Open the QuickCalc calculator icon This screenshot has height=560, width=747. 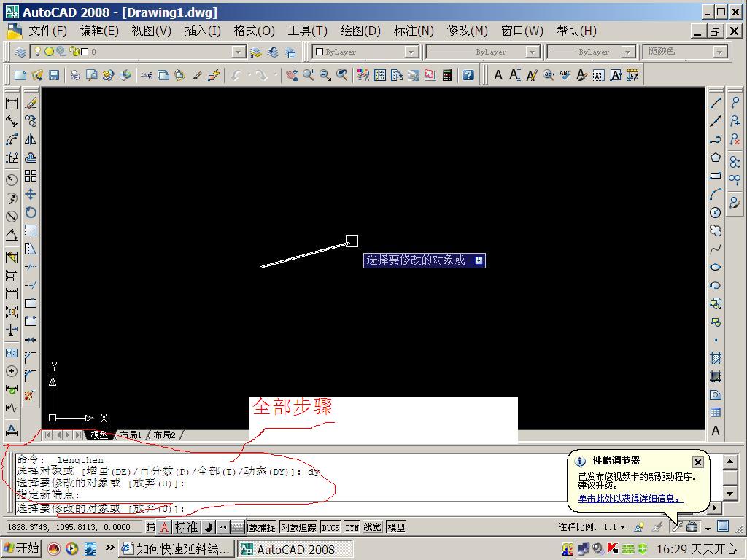click(x=447, y=75)
